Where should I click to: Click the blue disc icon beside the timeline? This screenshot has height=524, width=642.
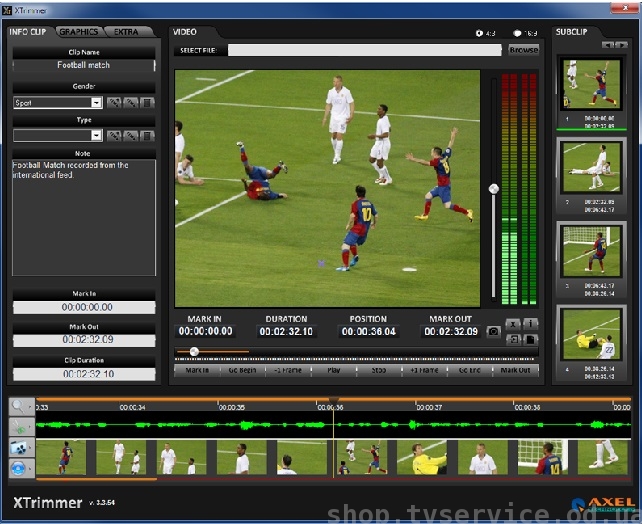[21, 468]
